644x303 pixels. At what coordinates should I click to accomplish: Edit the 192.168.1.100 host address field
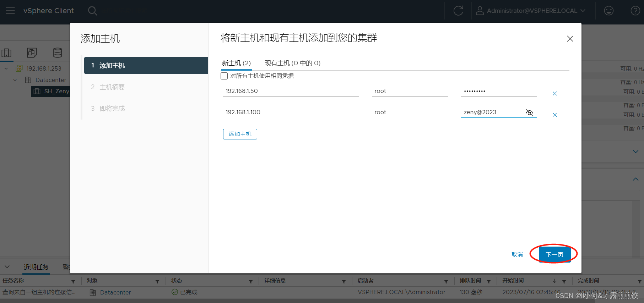pyautogui.click(x=291, y=112)
